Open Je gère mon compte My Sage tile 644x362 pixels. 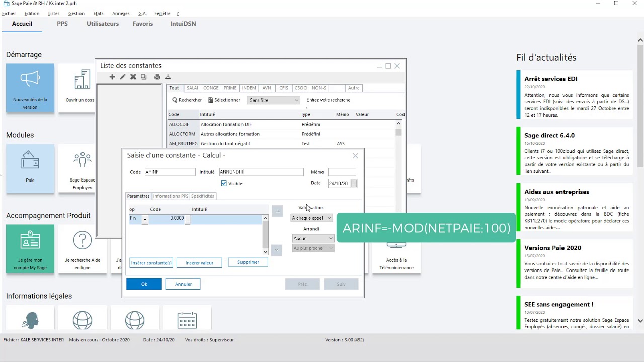(30, 249)
